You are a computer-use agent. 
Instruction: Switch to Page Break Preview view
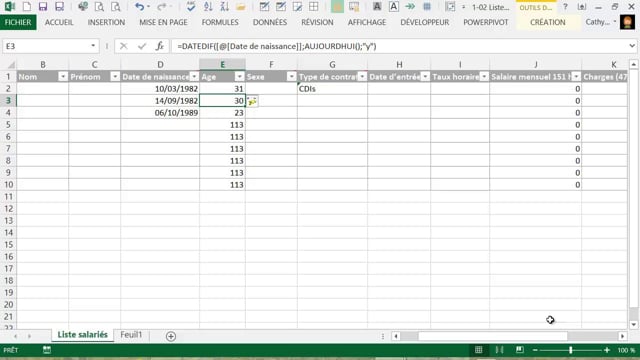coord(520,350)
